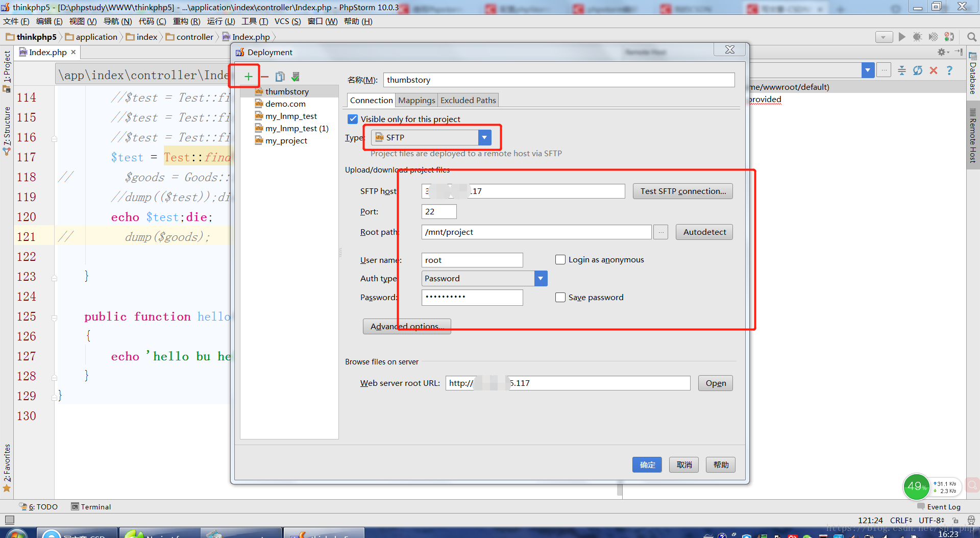Open the SFTP Type dropdown
Screen dimensions: 980x538
click(x=484, y=137)
